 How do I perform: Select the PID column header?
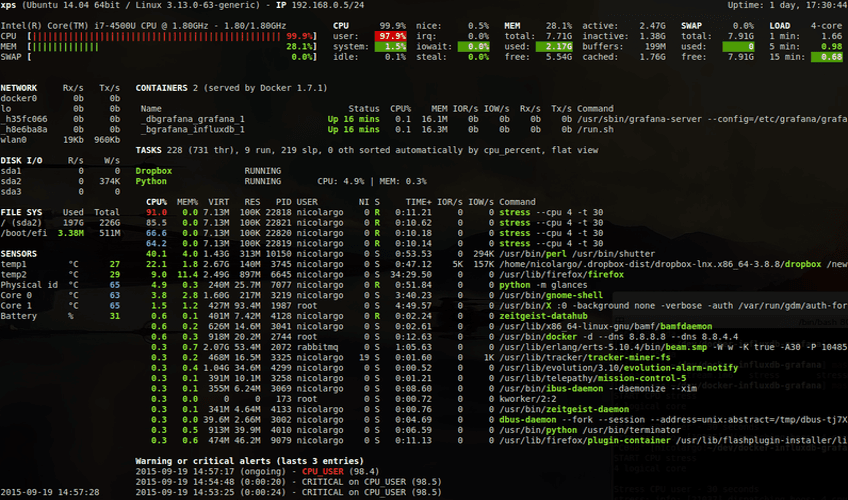283,202
